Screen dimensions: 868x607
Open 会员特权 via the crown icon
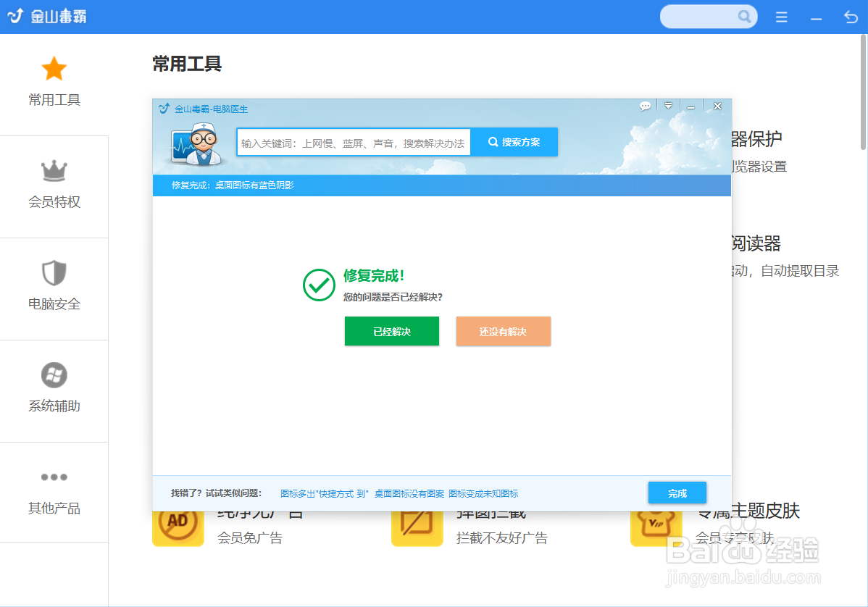tap(54, 170)
